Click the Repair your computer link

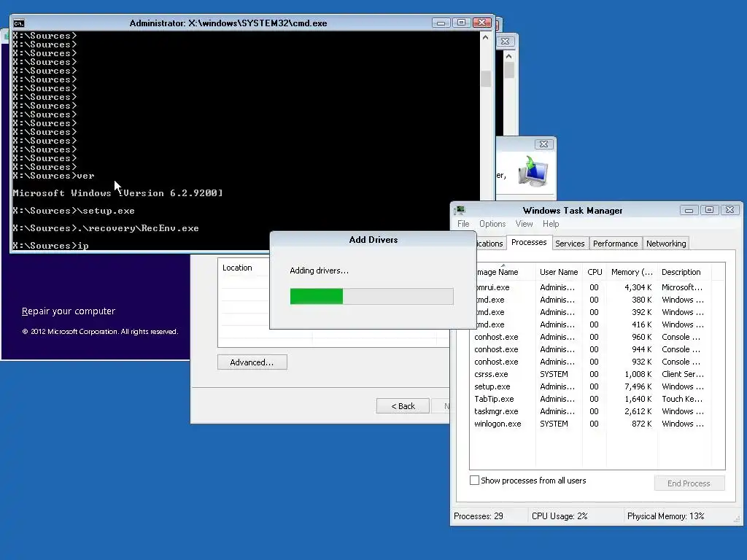(x=69, y=311)
